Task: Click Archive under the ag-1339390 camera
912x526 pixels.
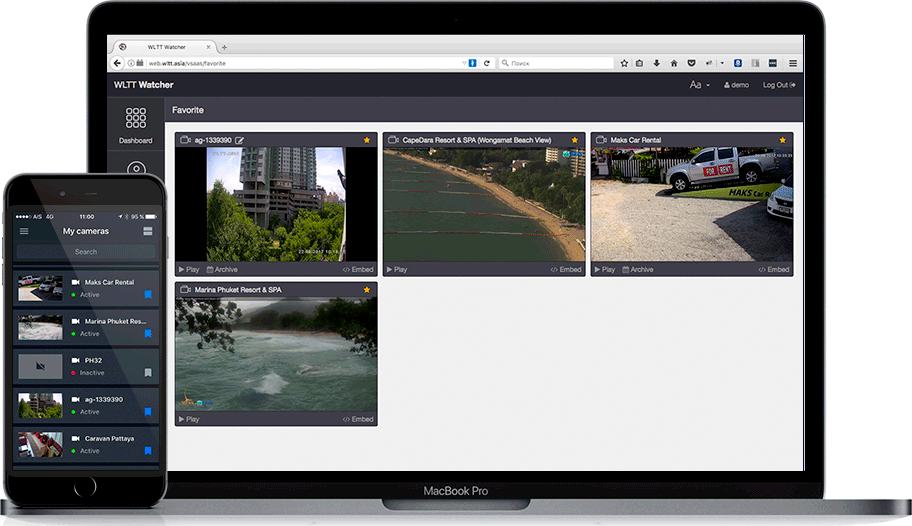Action: (x=222, y=269)
